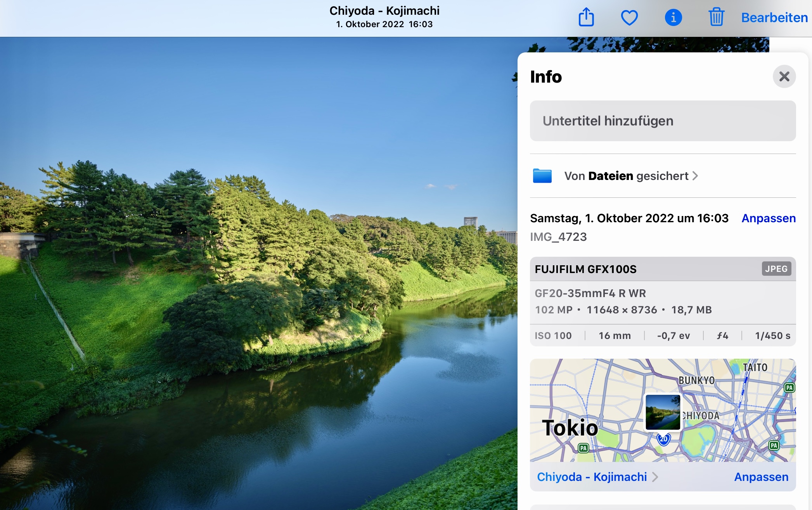Open the Chiyoda - Kojimachi location link
This screenshot has height=510, width=812.
click(x=592, y=477)
